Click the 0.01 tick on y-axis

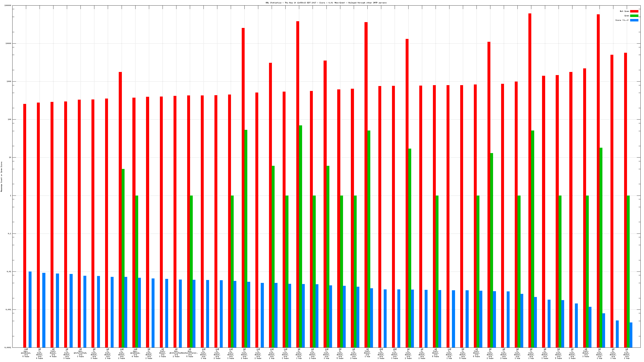click(9, 271)
